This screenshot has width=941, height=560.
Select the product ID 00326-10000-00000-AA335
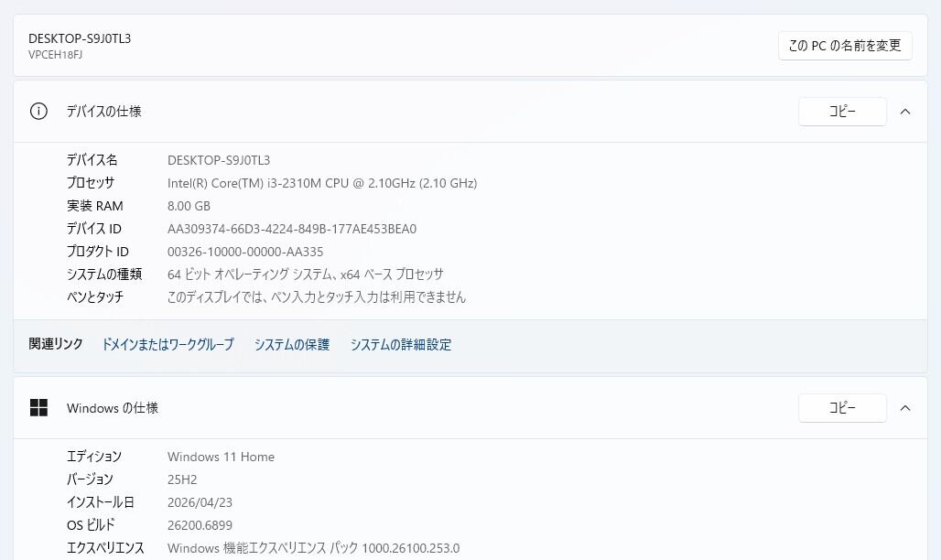pos(245,252)
